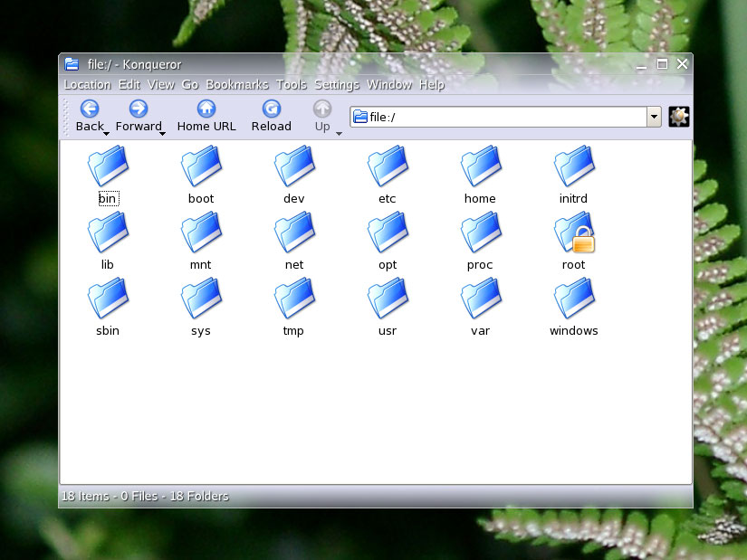Image resolution: width=747 pixels, height=560 pixels.
Task: Click the folder icon inside the location bar
Action: tap(360, 117)
